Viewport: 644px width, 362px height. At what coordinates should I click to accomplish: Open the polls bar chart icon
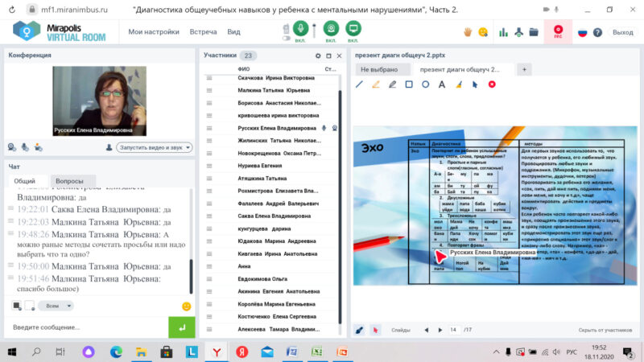pyautogui.click(x=504, y=32)
